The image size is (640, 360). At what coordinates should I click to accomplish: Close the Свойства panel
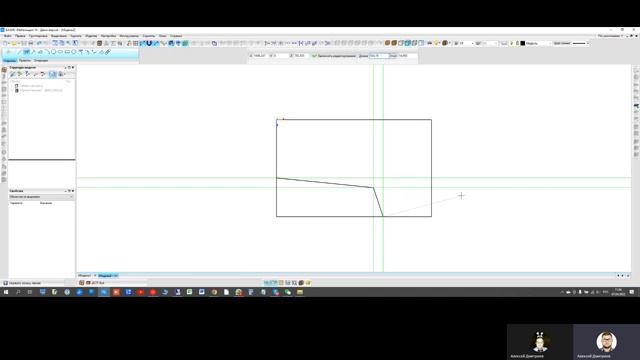pyautogui.click(x=73, y=191)
